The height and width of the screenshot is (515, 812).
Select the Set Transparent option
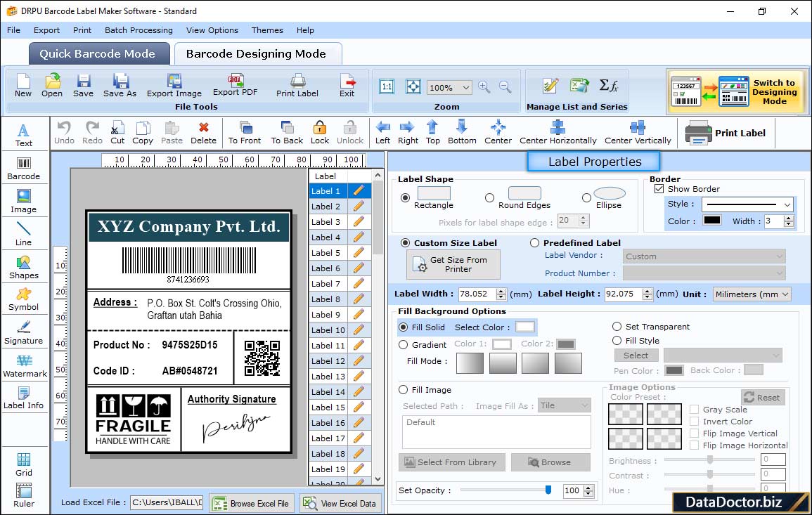(x=617, y=327)
